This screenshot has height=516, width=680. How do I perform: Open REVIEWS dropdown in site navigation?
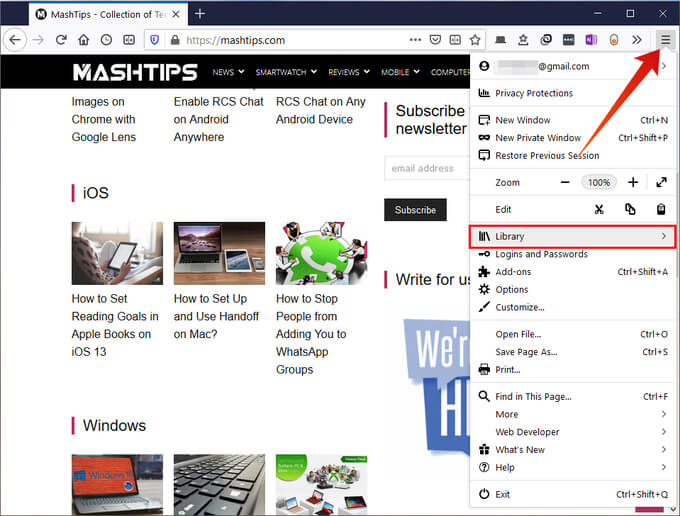(349, 72)
